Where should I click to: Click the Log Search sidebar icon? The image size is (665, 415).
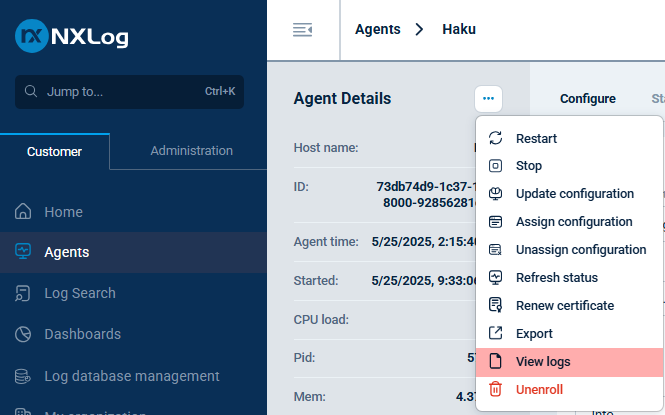[24, 293]
